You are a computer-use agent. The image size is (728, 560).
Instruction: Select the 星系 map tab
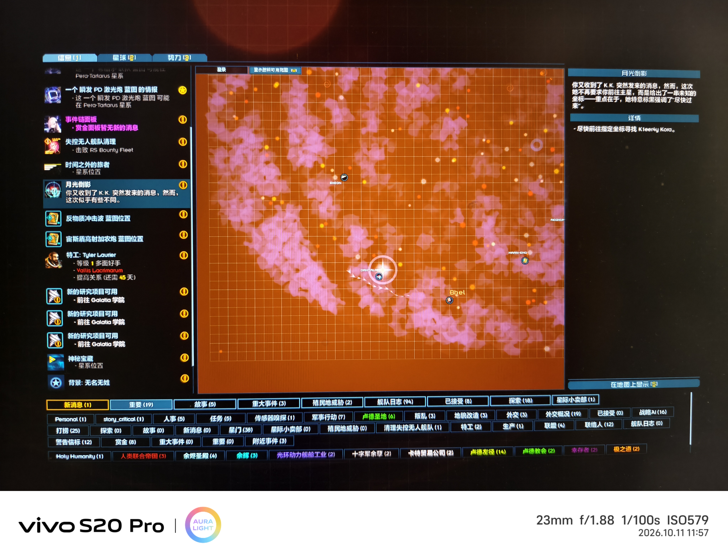[x=222, y=70]
